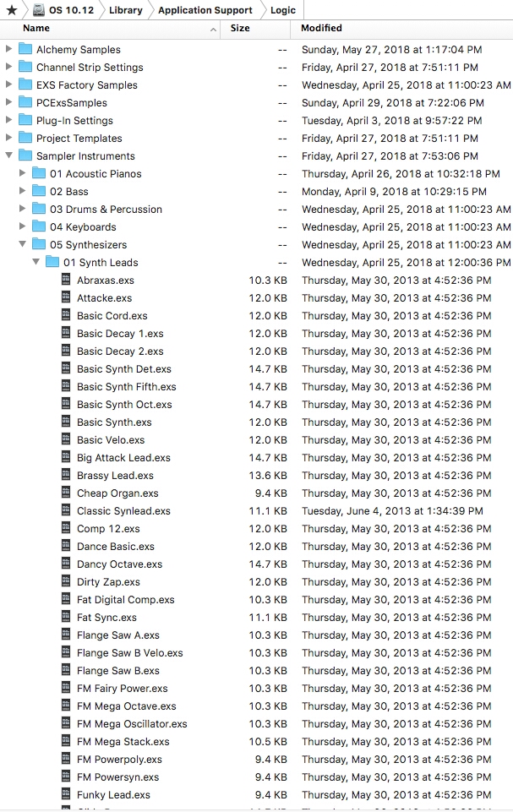Image resolution: width=513 pixels, height=812 pixels.
Task: Click the Favorites star icon in path bar
Action: [x=11, y=10]
